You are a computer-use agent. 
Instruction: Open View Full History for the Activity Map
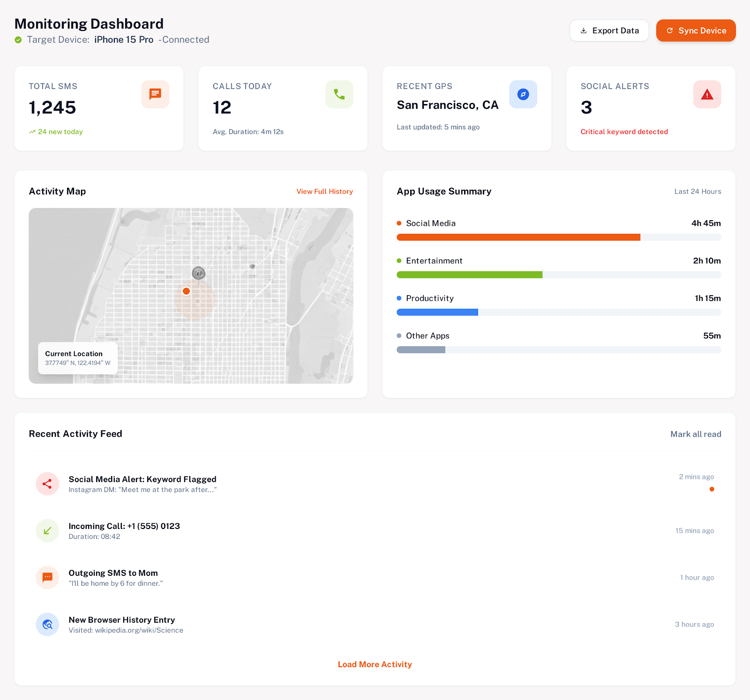324,191
